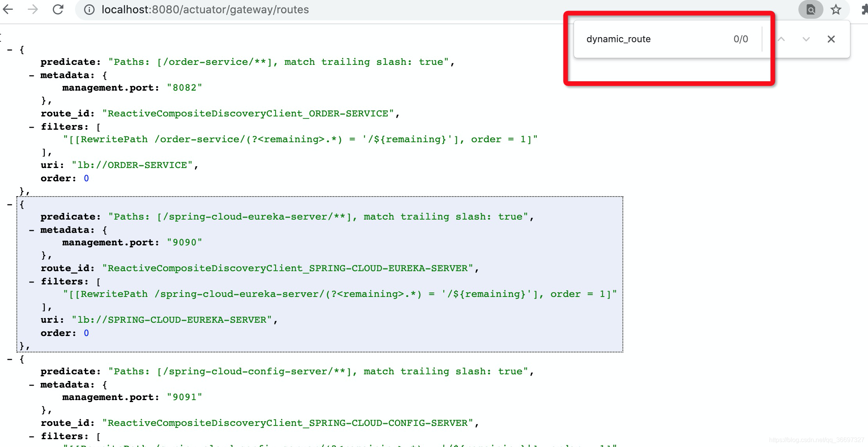Screen dimensions: 868x447
Task: Select route_id ReactiveCompositeDiscoveryClient_ORDER-SERVICE
Action: point(248,114)
